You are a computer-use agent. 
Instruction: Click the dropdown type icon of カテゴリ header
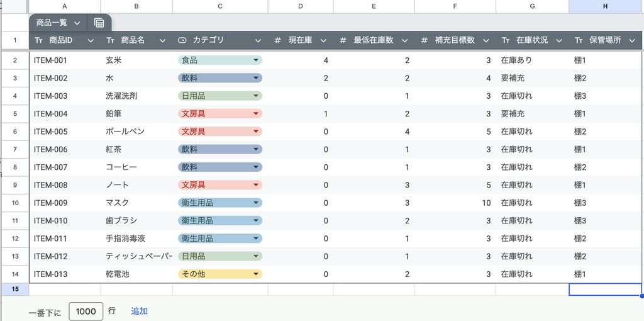(182, 40)
